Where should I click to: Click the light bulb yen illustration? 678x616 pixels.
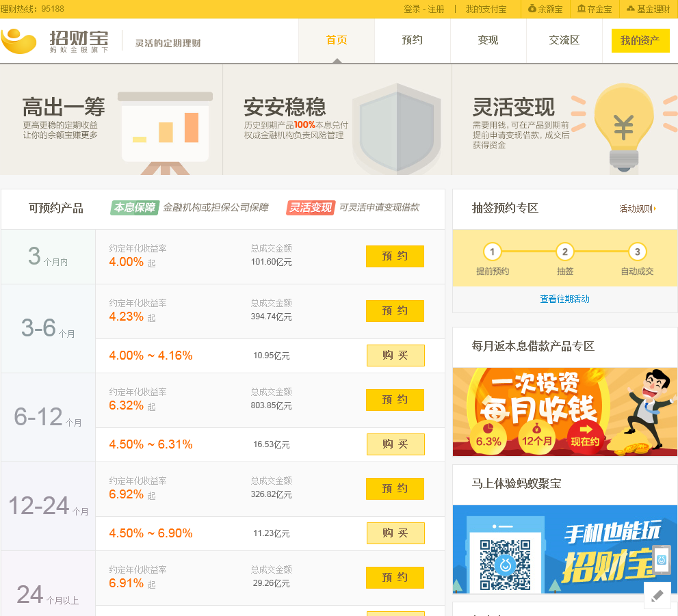623,128
